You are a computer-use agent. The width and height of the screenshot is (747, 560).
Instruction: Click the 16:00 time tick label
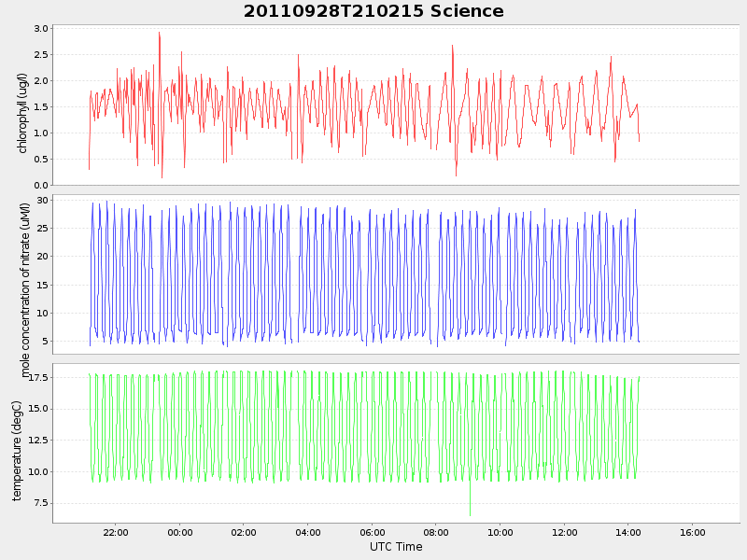point(693,532)
